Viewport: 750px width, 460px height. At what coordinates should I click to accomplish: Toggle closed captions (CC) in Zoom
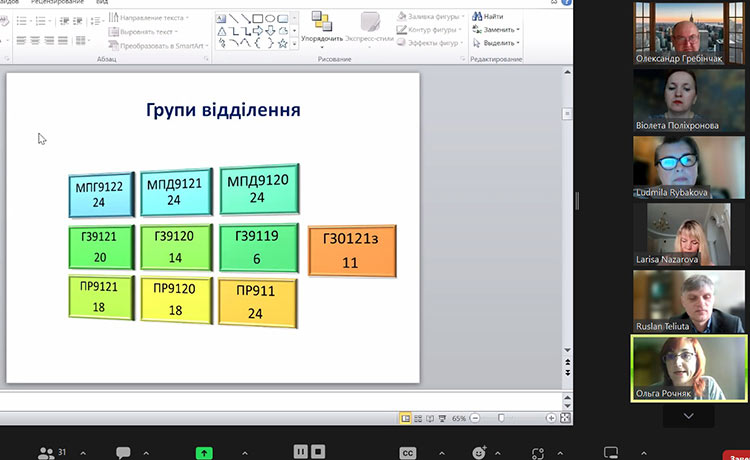(407, 453)
